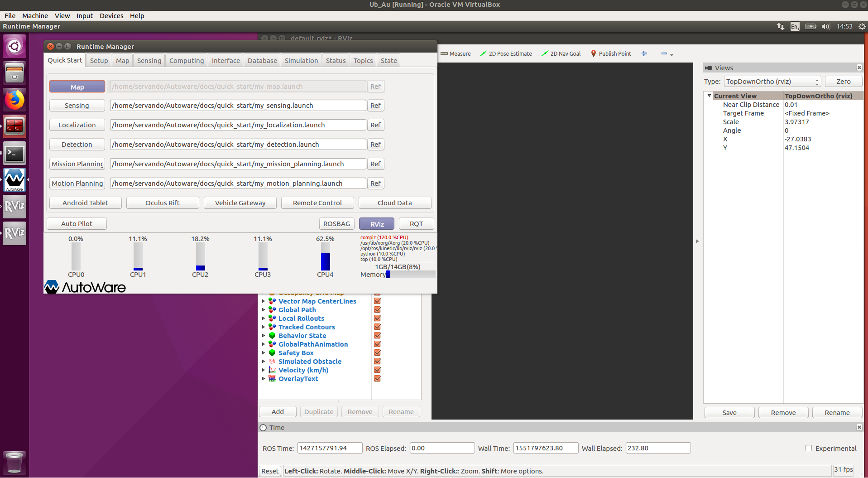Viewport: 868px width, 478px height.
Task: Click the Behavior State green cube icon
Action: (272, 335)
